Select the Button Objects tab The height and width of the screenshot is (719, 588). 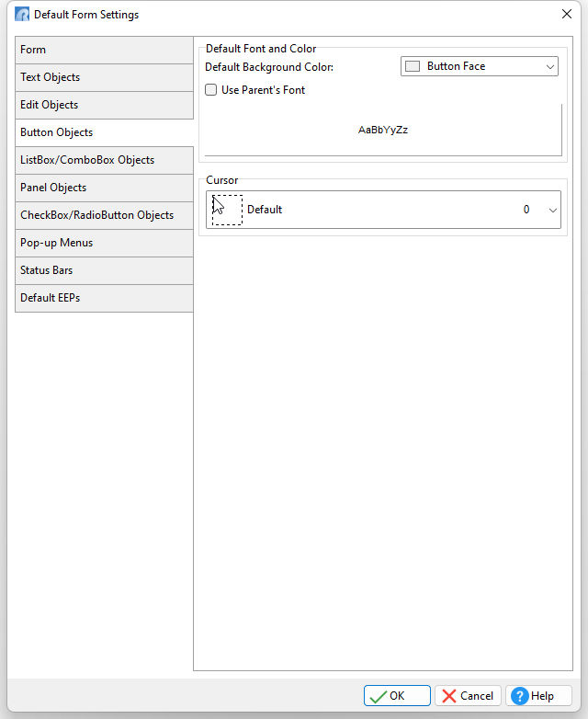tap(104, 132)
